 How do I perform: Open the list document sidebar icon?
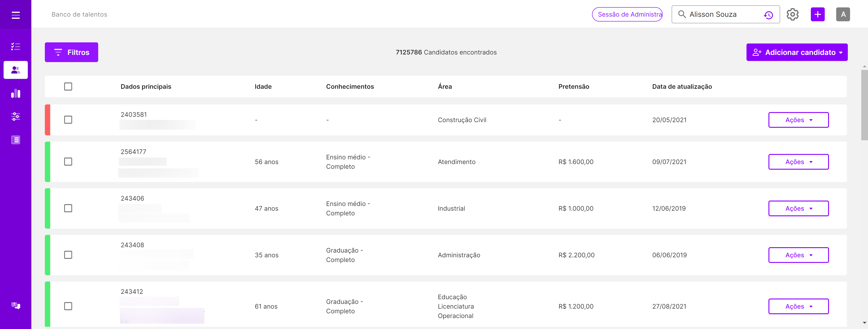point(15,140)
